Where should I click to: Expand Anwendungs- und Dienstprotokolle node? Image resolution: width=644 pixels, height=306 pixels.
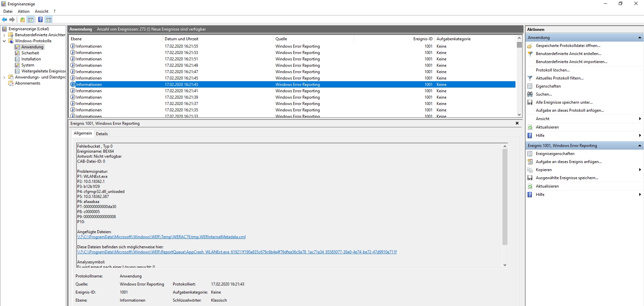pyautogui.click(x=4, y=77)
